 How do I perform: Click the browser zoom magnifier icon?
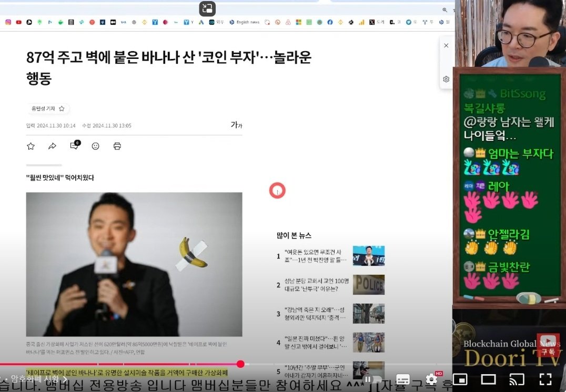[444, 10]
